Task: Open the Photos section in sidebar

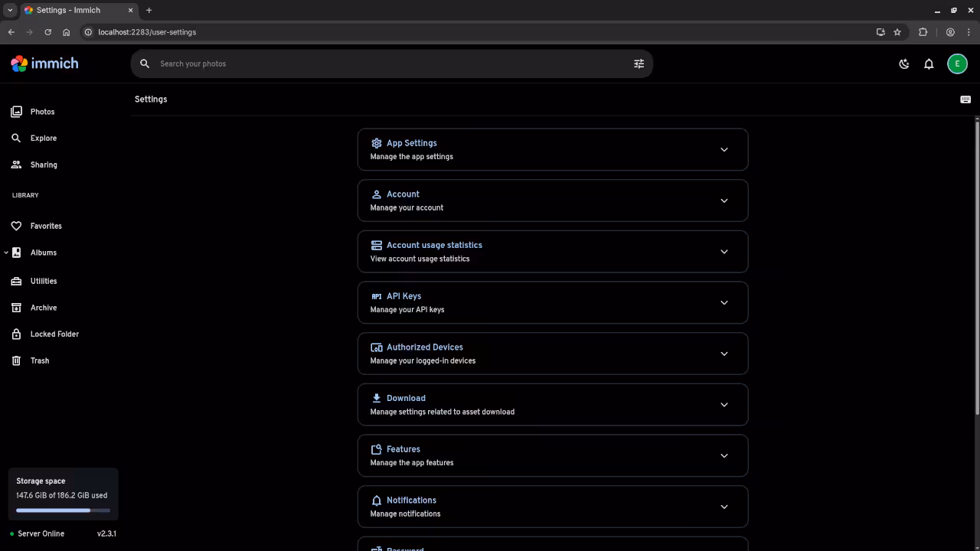Action: coord(42,111)
